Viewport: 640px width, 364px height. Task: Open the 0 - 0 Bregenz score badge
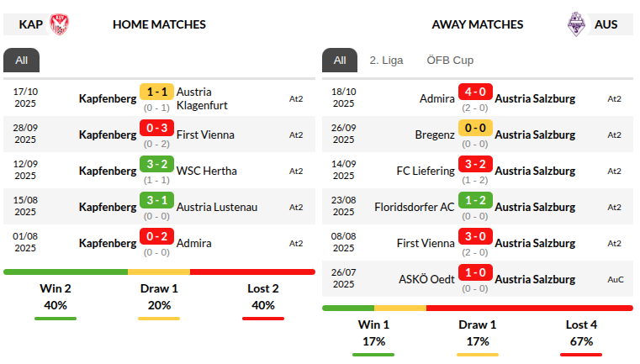(475, 128)
